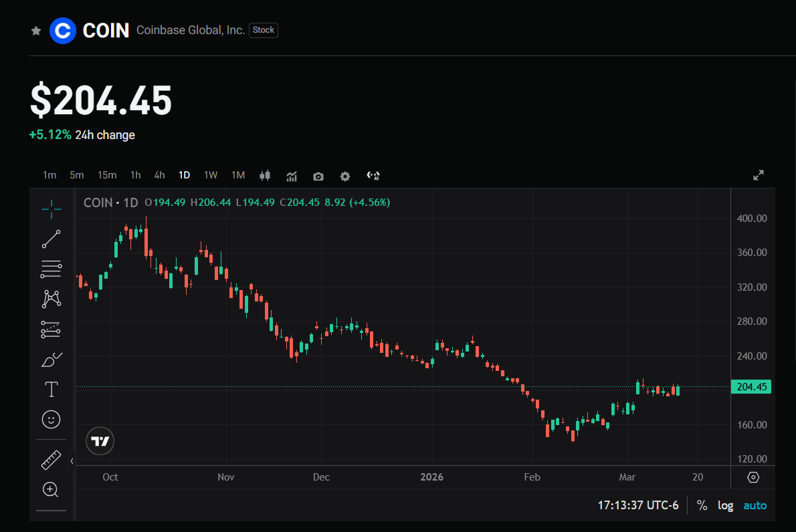Screen dimensions: 796x532
Task: Select the 5m timeframe
Action: click(x=77, y=175)
